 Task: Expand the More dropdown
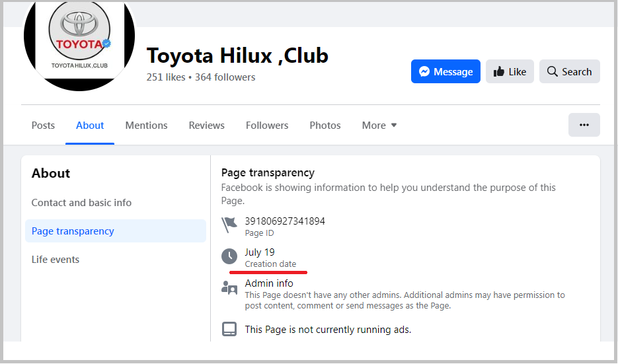[379, 126]
